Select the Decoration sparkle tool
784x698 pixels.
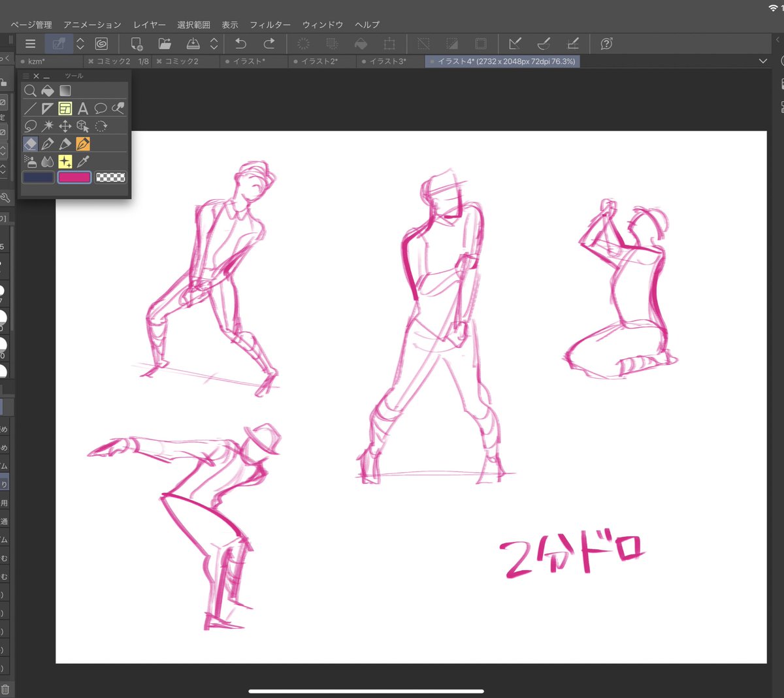pos(65,161)
